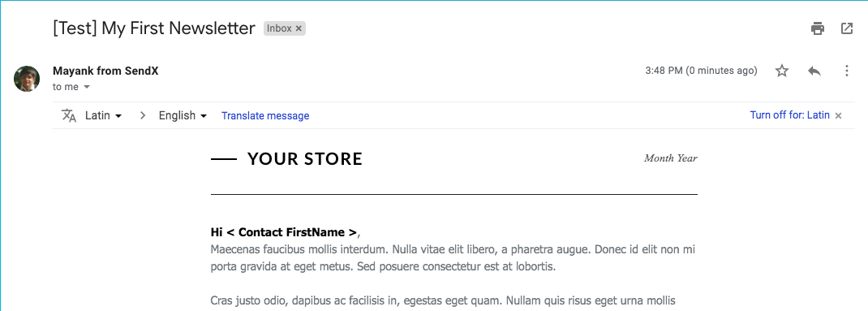
Task: Open the three-dot More options menu
Action: [x=846, y=71]
